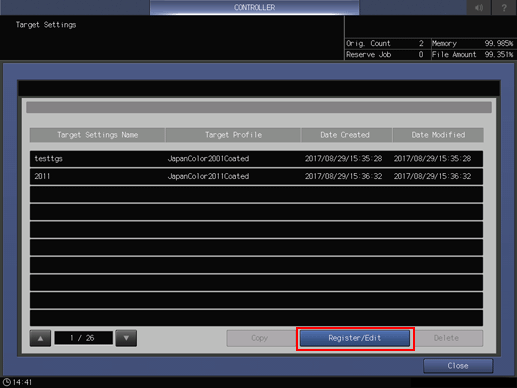Click the speaker sound icon
Screen dimensions: 517x388
479,7
